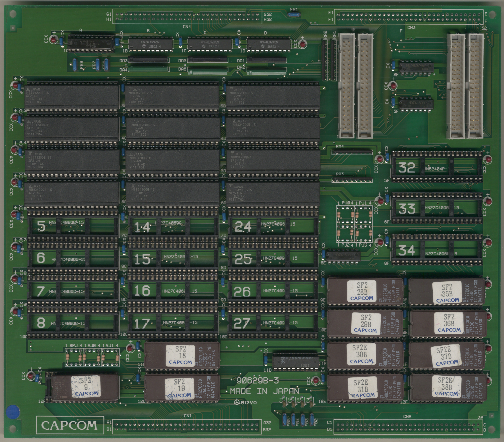
Task: Click the 'CN4' connector label
Action: coord(187,27)
